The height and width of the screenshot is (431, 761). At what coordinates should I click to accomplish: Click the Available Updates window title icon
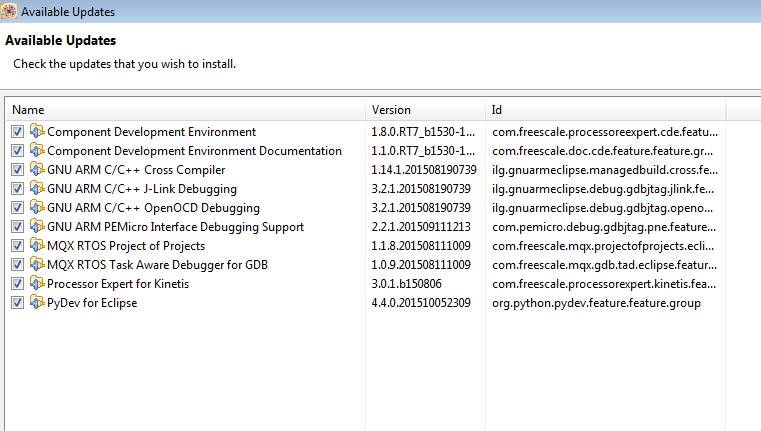(x=9, y=12)
